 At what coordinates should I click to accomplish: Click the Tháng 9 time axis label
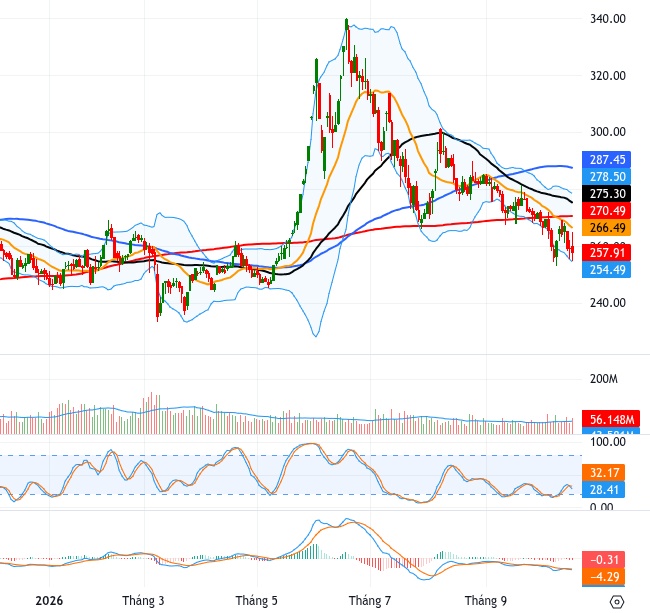pos(486,601)
